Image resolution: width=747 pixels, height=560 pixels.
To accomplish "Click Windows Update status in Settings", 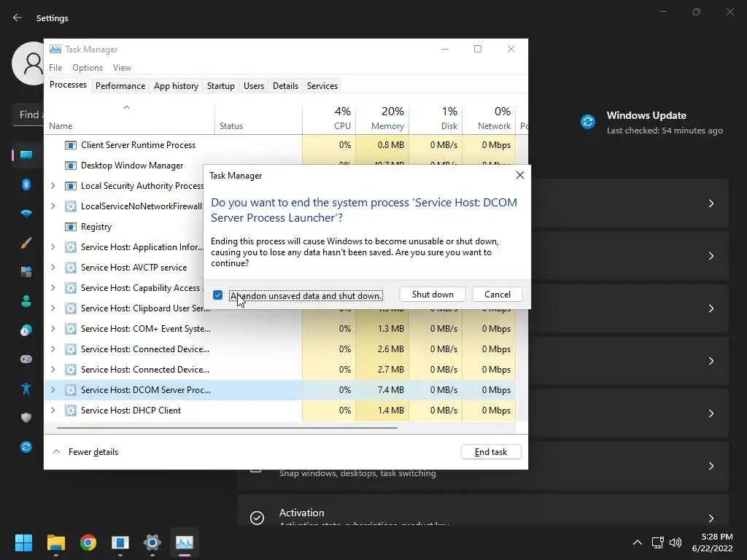I will click(x=651, y=122).
